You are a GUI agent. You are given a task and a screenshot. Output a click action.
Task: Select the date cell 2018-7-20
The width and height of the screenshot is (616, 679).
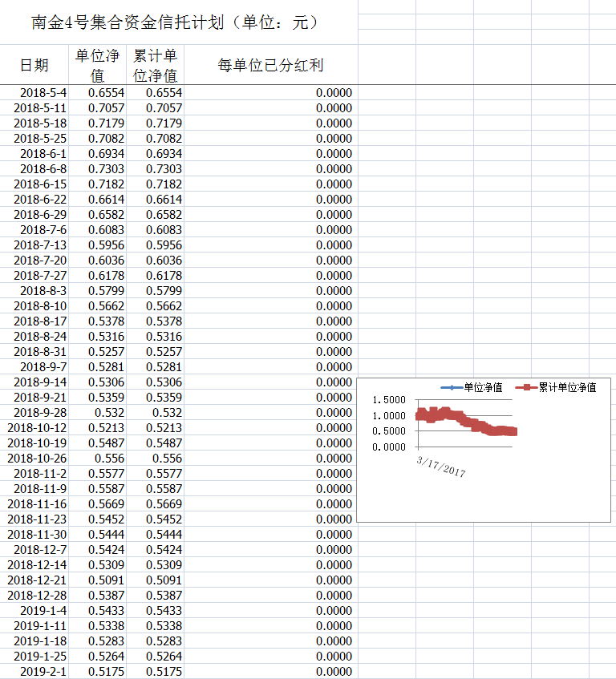pyautogui.click(x=34, y=261)
